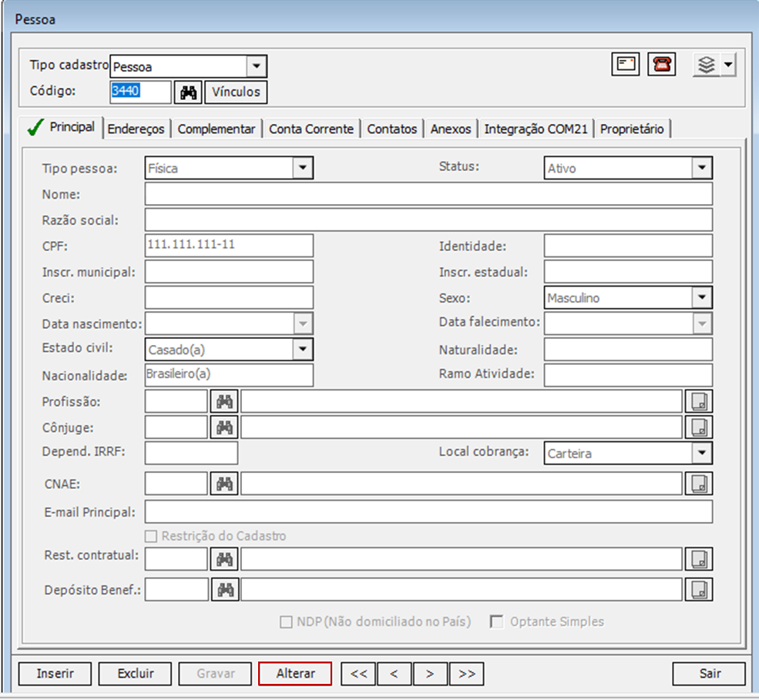
Task: Click the document icon at Profissão row end
Action: [x=698, y=401]
